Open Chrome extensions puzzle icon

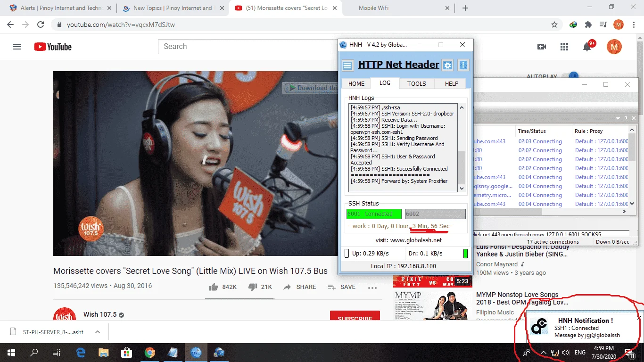click(x=588, y=25)
